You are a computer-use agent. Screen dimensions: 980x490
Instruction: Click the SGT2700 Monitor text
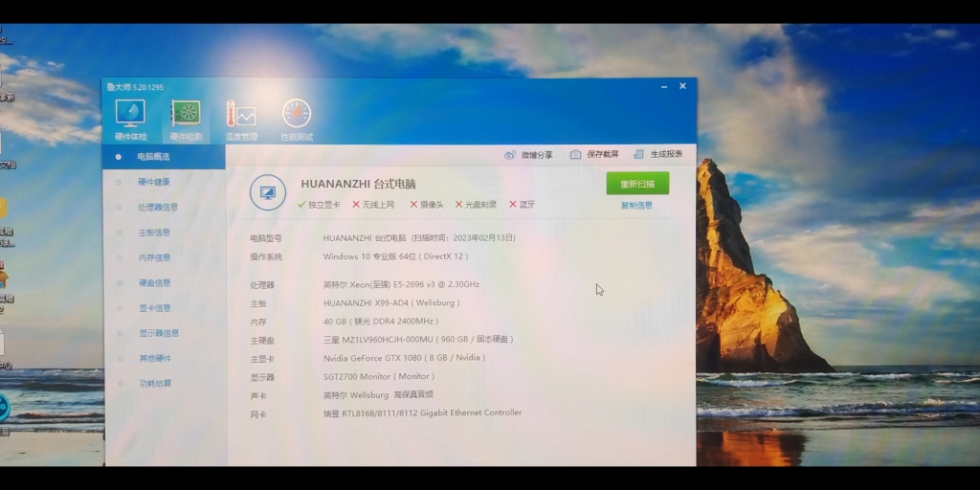[x=379, y=376]
